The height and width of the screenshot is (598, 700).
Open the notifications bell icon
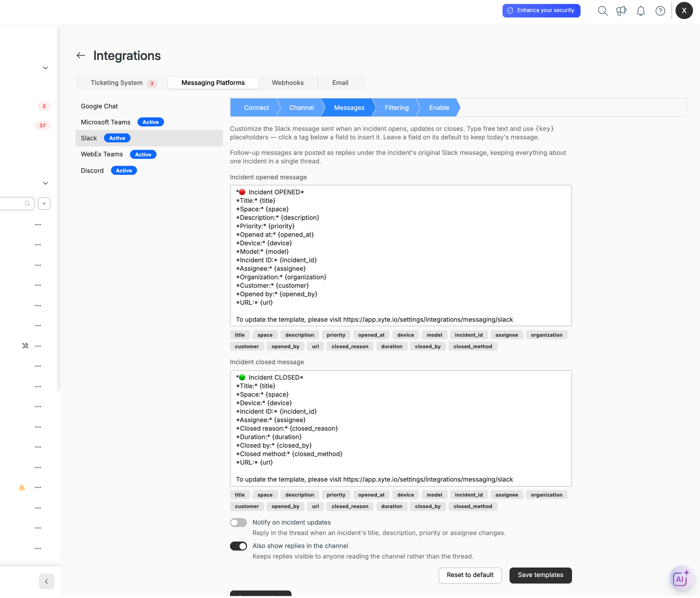[640, 11]
